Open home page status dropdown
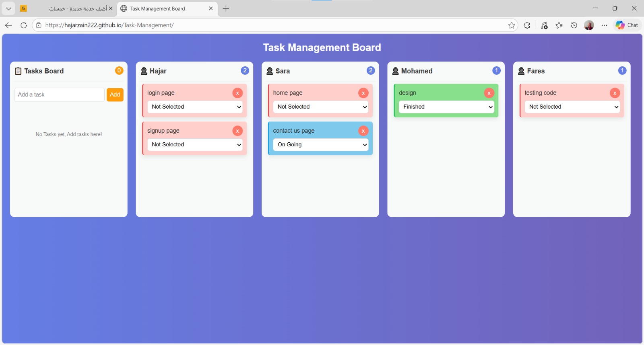This screenshot has height=345, width=644. tap(321, 107)
